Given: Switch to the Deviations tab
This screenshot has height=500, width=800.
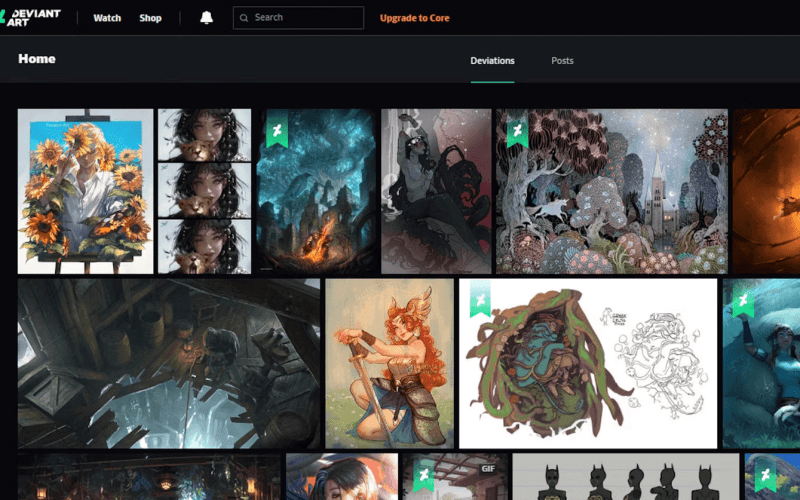Looking at the screenshot, I should coord(492,61).
